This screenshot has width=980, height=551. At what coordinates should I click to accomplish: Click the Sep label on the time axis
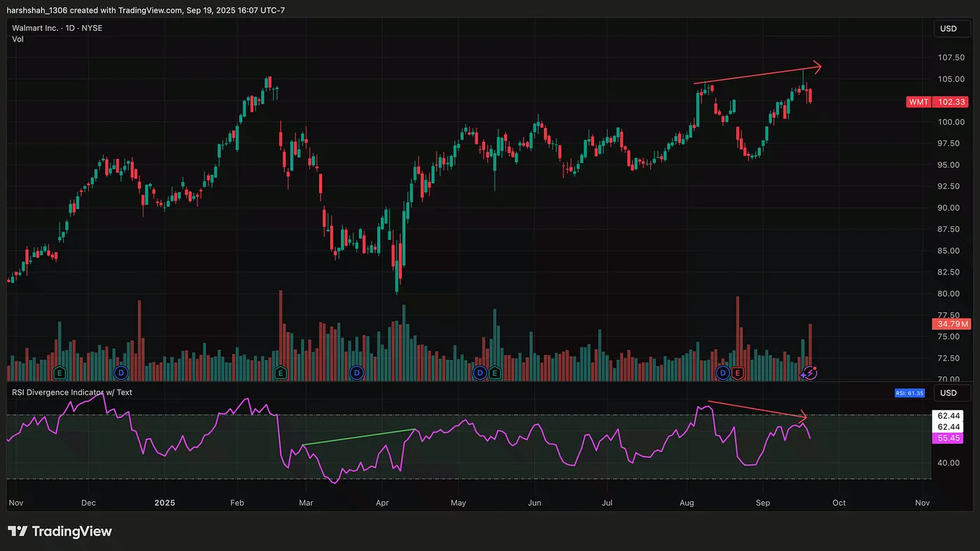[x=763, y=503]
